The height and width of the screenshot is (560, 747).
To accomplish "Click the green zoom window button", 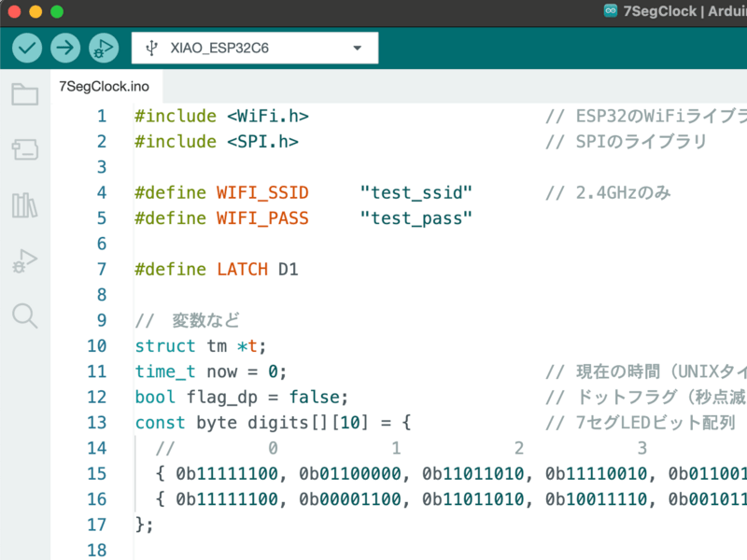I will coord(57,12).
